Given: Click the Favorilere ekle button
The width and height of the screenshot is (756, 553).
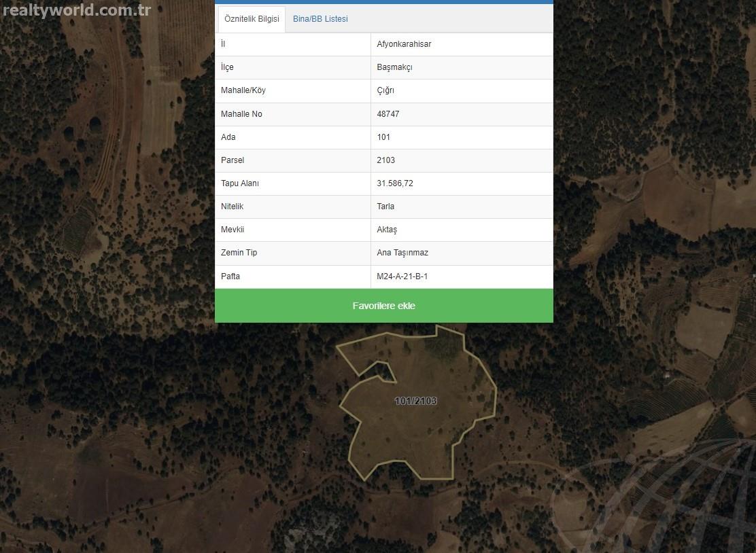Looking at the screenshot, I should (x=384, y=306).
